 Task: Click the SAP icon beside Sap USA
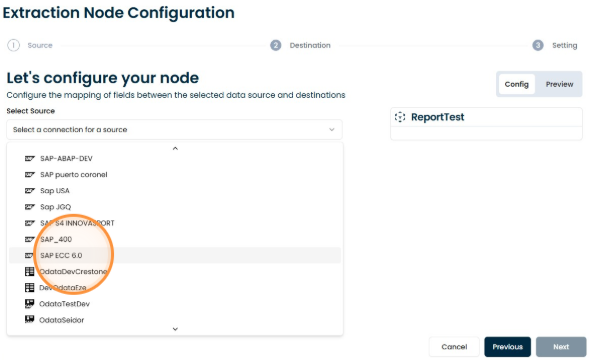30,191
